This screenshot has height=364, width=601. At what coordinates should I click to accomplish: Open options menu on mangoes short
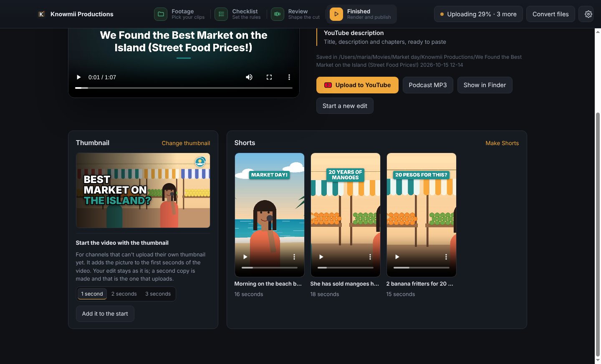point(370,257)
